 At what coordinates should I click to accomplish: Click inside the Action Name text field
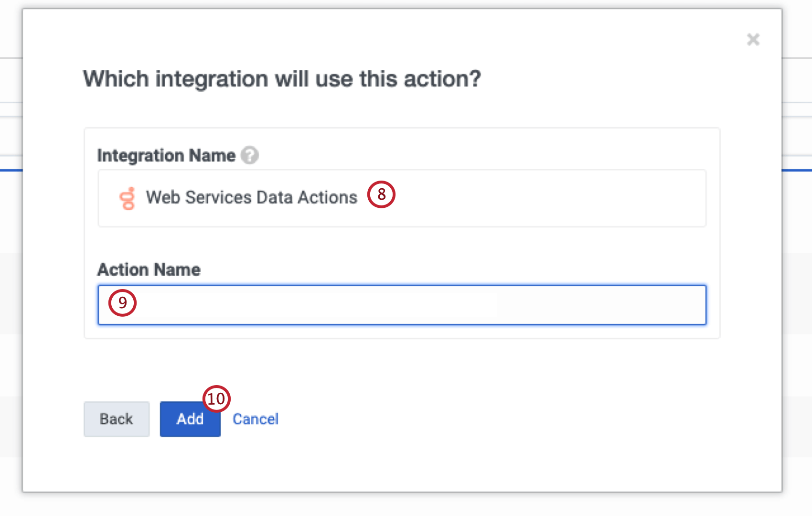point(401,305)
